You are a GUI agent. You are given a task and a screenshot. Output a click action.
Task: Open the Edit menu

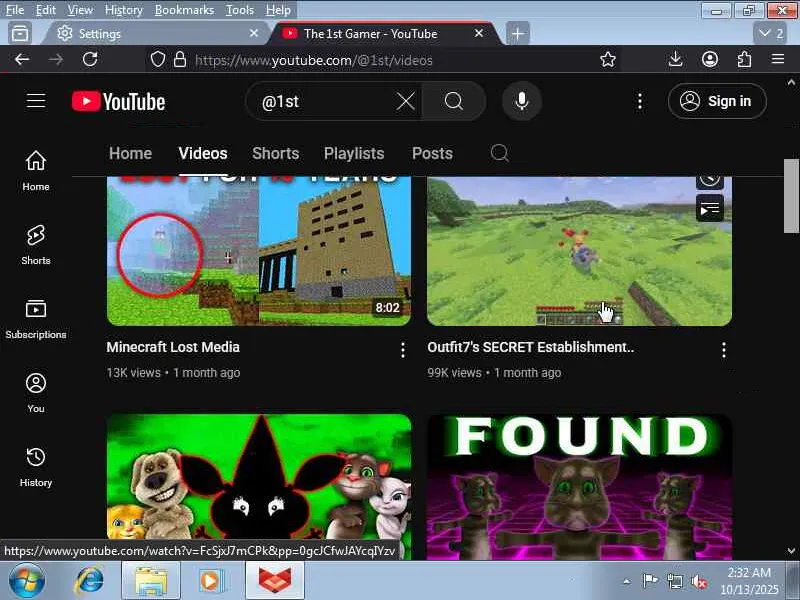click(x=45, y=10)
